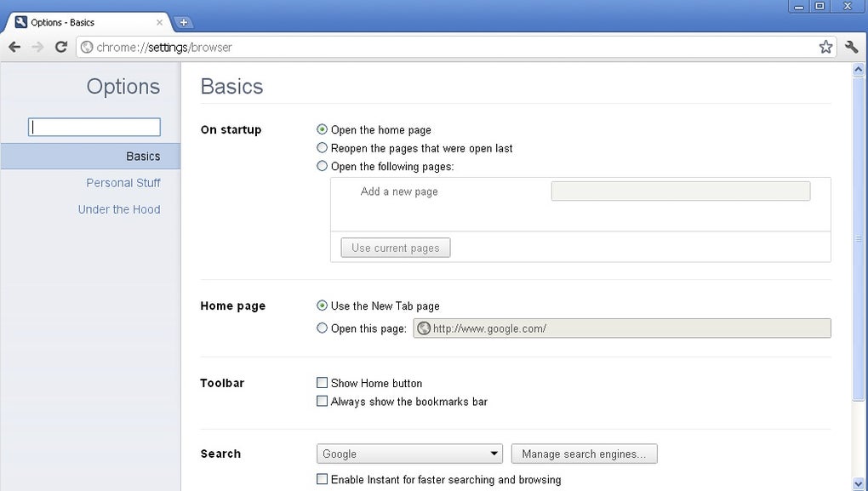This screenshot has height=491, width=868.
Task: Click the options search field in the sidebar
Action: pyautogui.click(x=94, y=127)
